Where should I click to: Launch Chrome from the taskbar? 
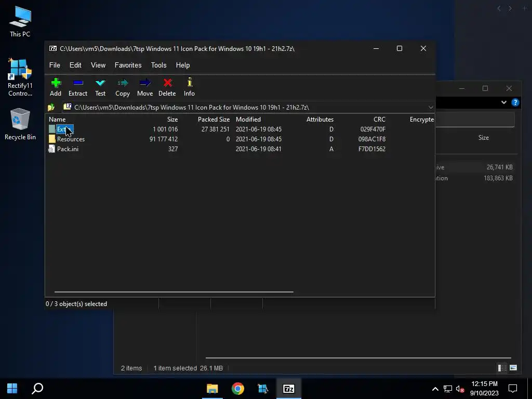(238, 389)
